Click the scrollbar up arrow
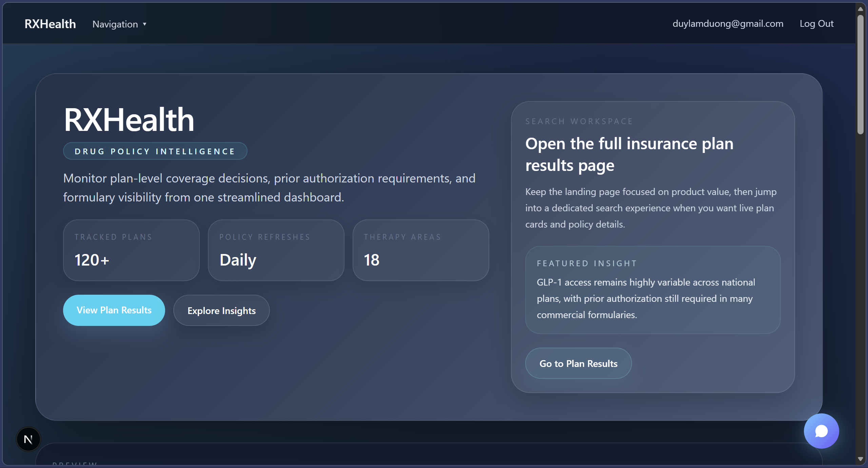Screen dimensions: 868x468 860,9
